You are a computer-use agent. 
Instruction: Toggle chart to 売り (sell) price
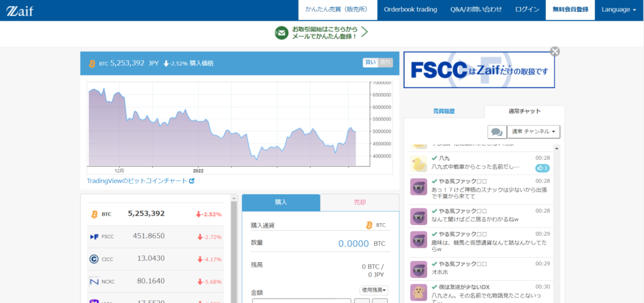pyautogui.click(x=386, y=63)
